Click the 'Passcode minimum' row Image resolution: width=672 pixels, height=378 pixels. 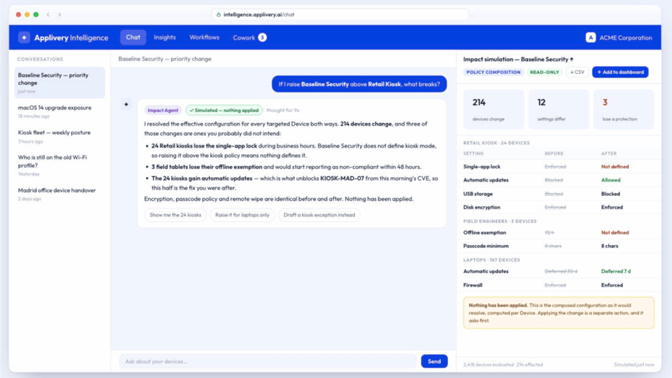558,246
